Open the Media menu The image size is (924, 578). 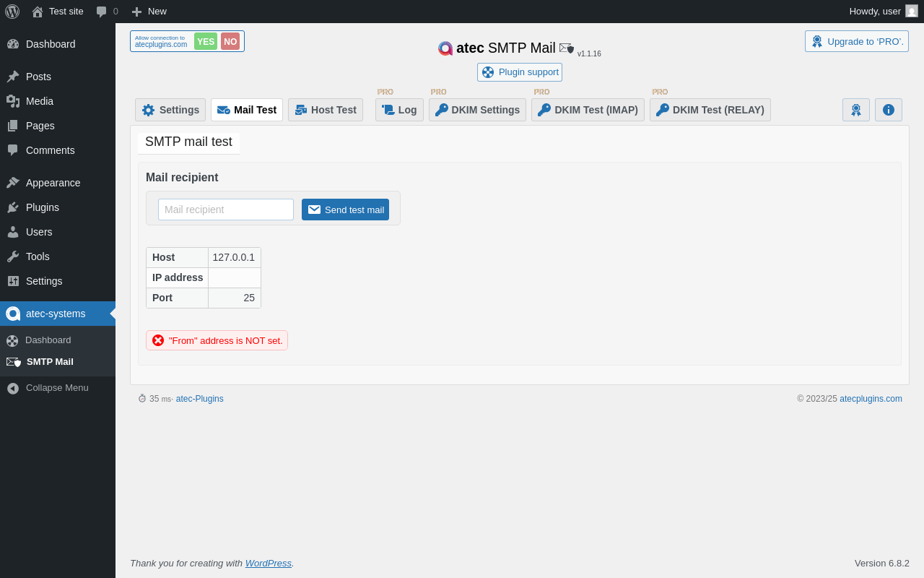[58, 101]
